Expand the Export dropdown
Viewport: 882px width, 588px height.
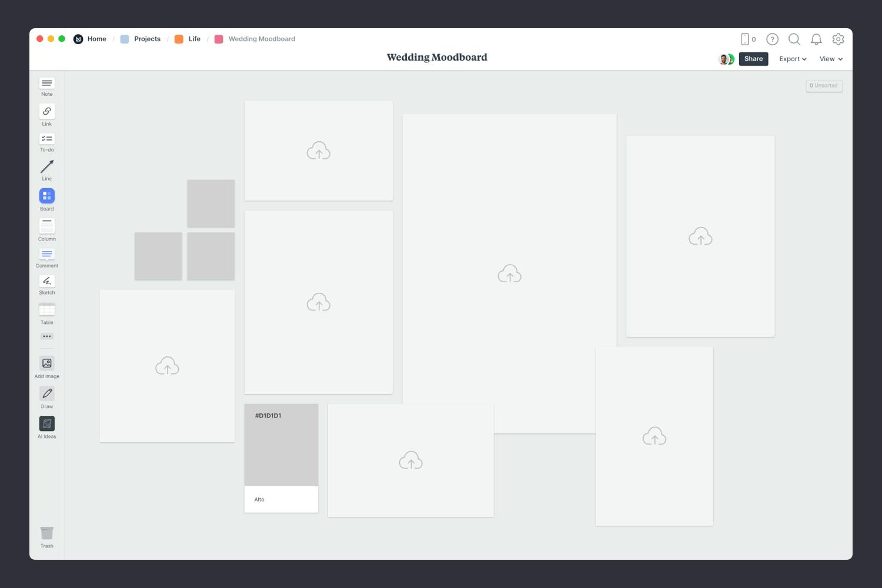[792, 59]
